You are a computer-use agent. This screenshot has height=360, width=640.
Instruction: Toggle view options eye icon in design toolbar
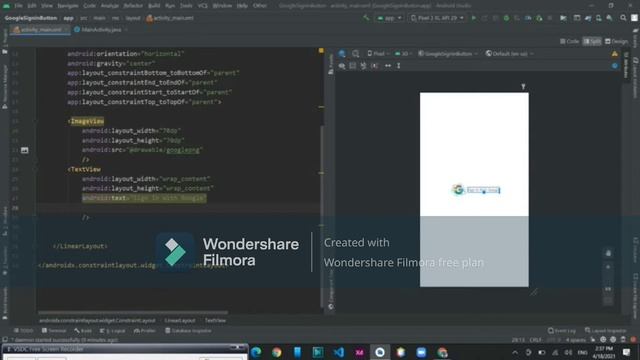point(342,66)
